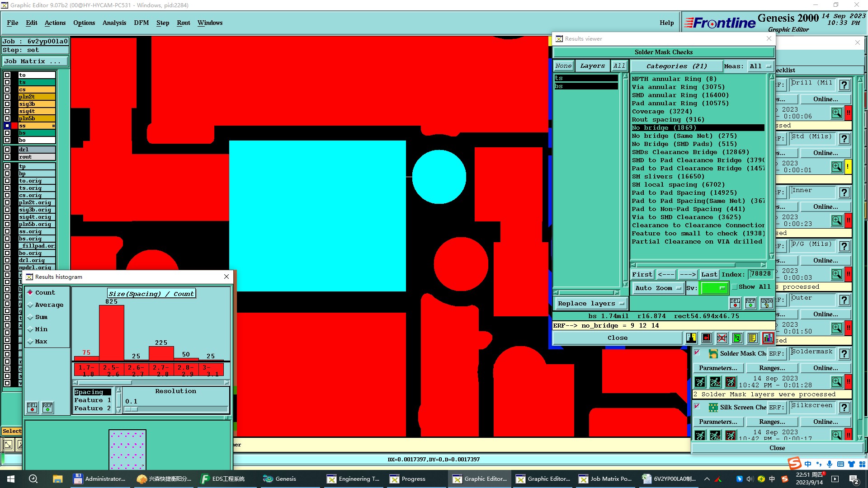Screen dimensions: 868x488
Task: Select the SM slivers category entry
Action: pos(668,177)
